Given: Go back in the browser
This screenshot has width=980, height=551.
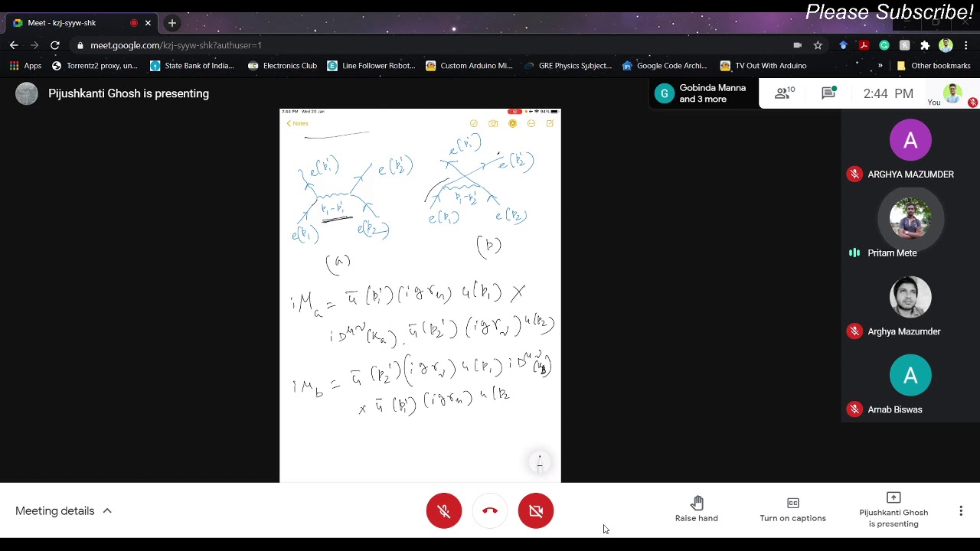Looking at the screenshot, I should click(x=14, y=45).
